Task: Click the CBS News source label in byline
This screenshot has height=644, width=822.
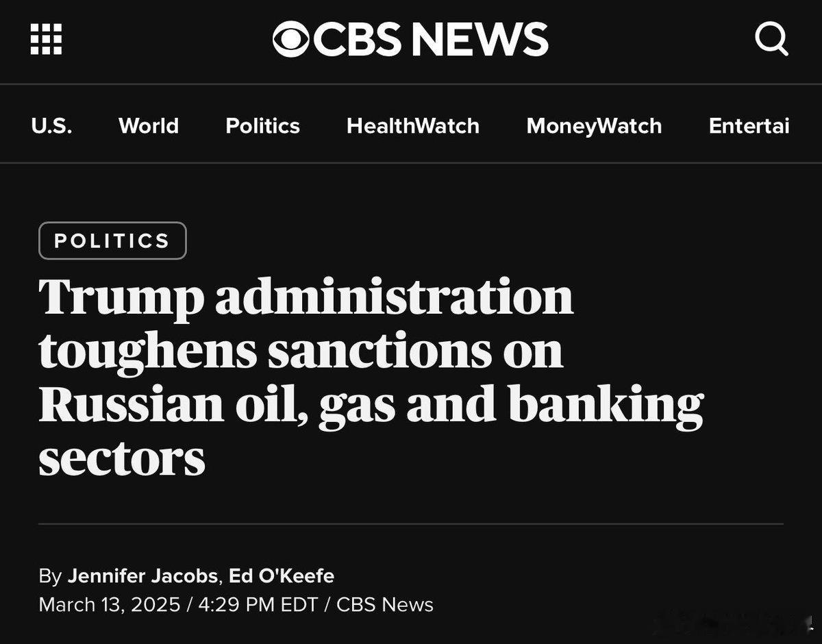Action: click(x=385, y=605)
